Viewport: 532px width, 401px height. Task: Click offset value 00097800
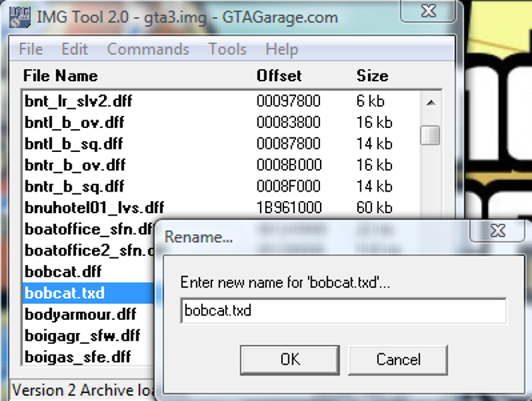click(x=288, y=101)
